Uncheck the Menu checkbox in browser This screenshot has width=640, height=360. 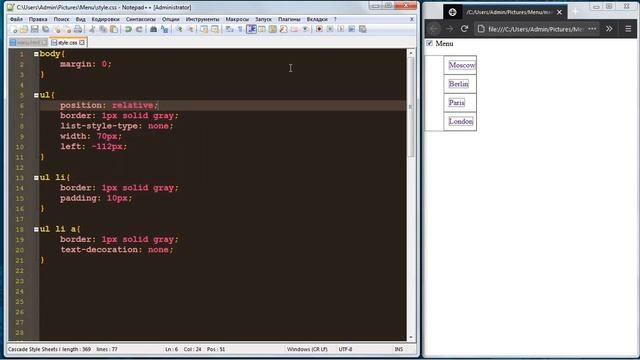(429, 43)
